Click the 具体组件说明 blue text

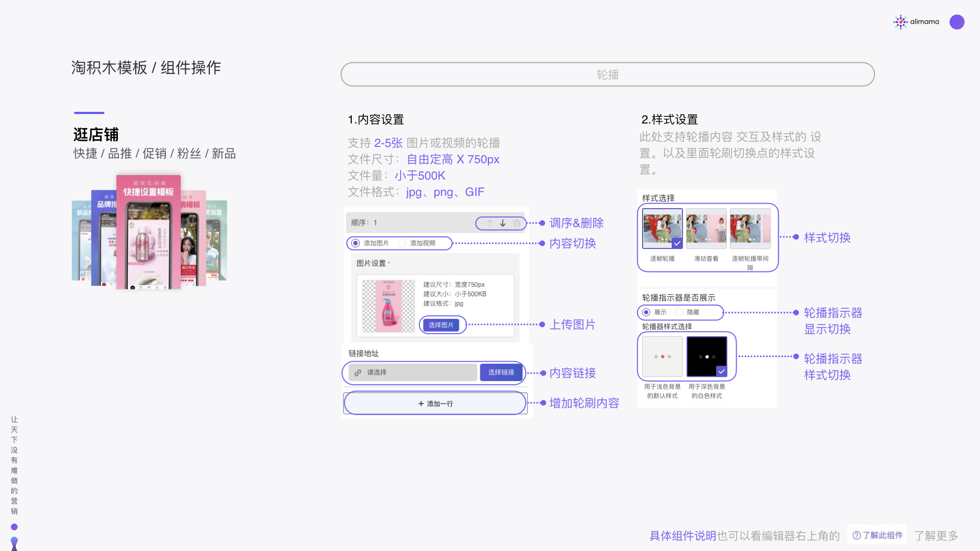pyautogui.click(x=682, y=536)
